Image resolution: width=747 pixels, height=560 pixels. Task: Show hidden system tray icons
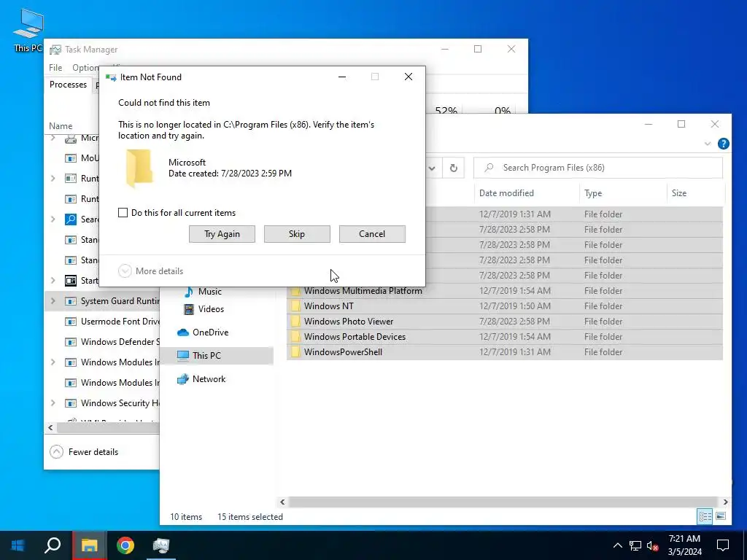click(x=617, y=545)
